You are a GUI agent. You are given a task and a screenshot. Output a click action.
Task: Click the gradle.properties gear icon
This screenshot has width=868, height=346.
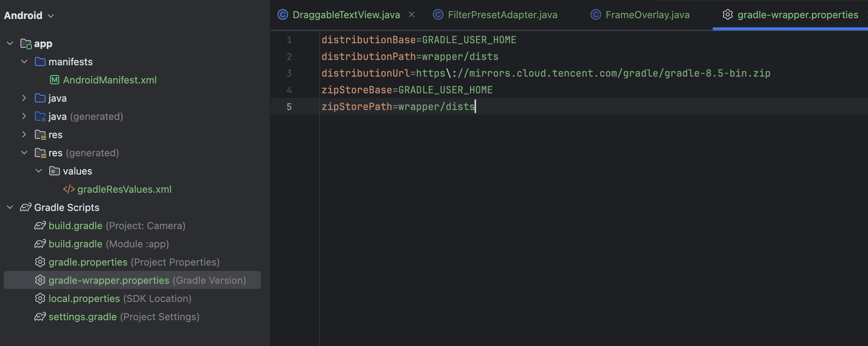tap(40, 262)
